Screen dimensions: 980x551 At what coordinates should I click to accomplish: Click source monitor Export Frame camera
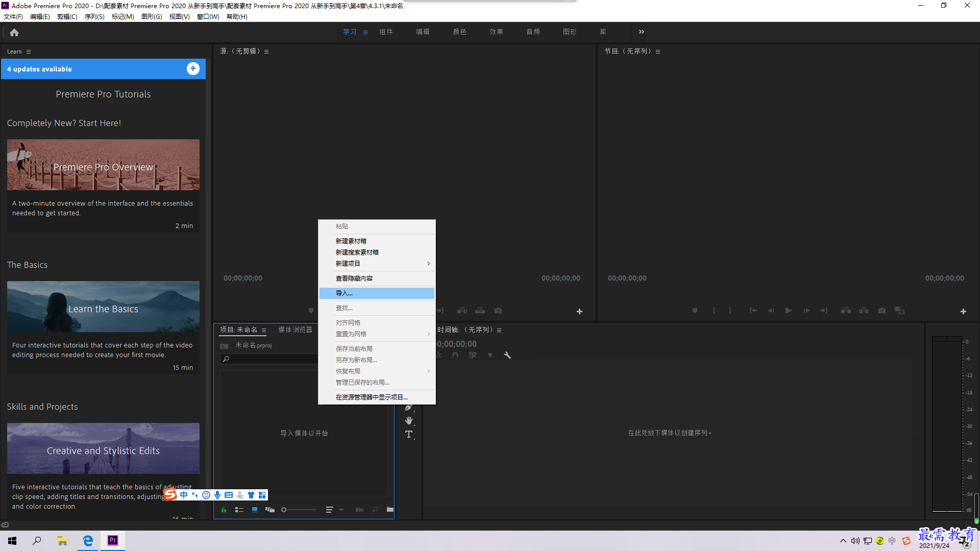[498, 310]
